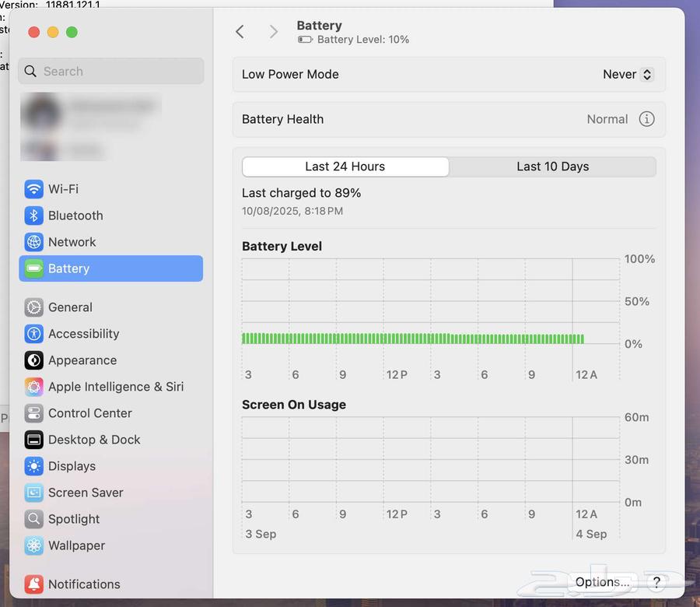Go back with the left chevron
The height and width of the screenshot is (607, 700).
tap(240, 31)
